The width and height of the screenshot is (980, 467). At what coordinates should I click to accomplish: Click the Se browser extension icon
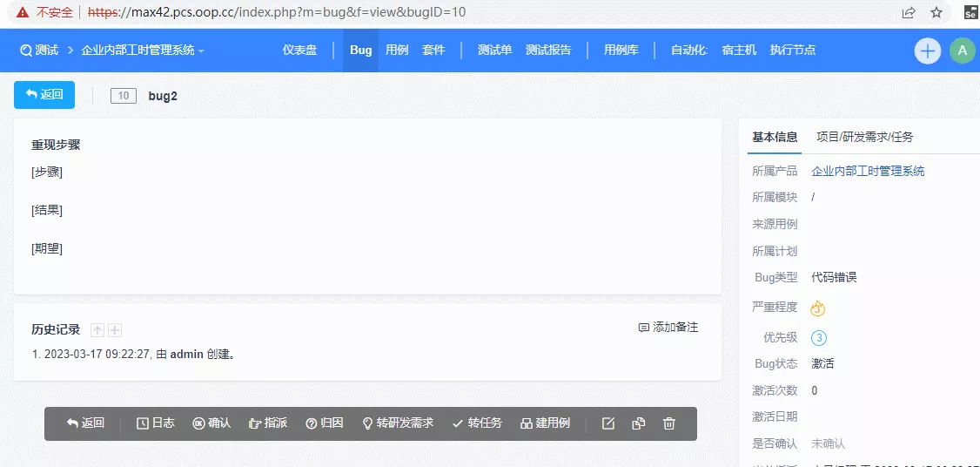(x=970, y=12)
